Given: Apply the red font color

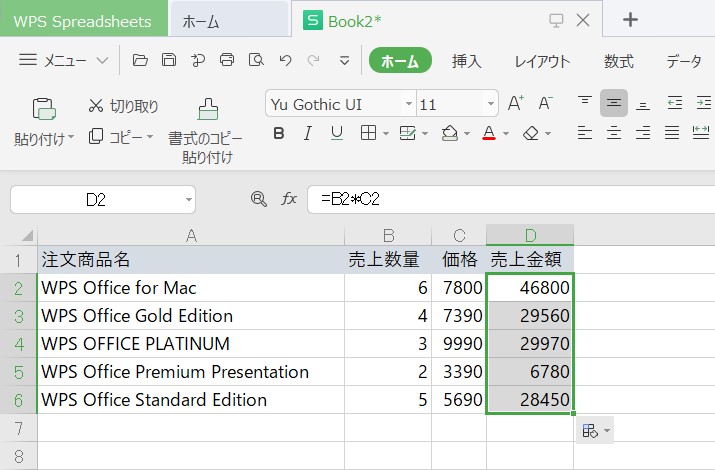Looking at the screenshot, I should coord(489,133).
